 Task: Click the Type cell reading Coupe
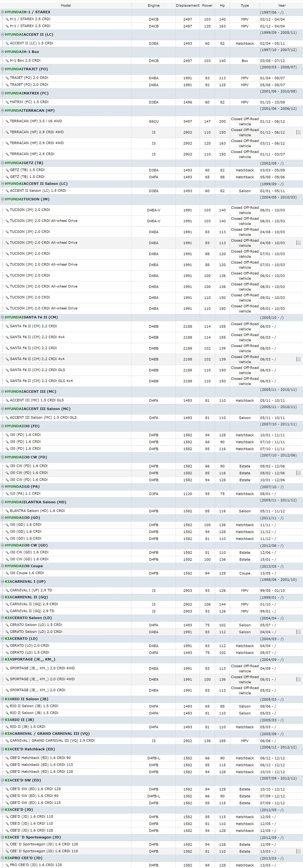[x=245, y=574]
